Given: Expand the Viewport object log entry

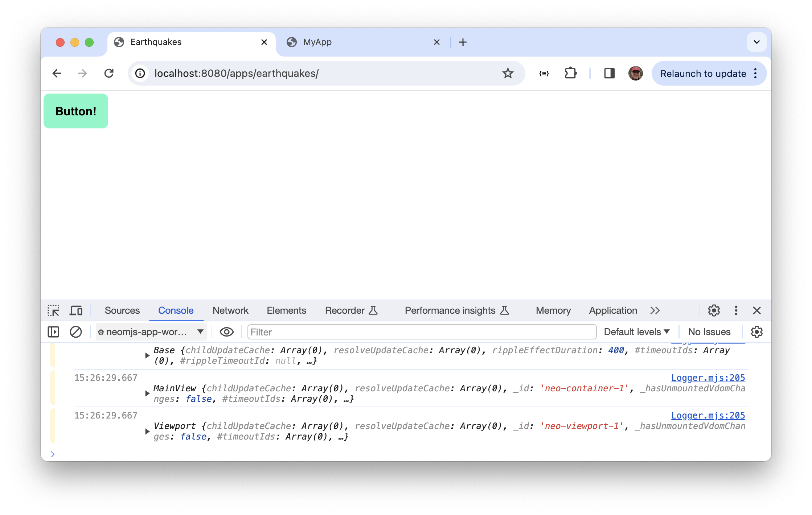Looking at the screenshot, I should (147, 431).
